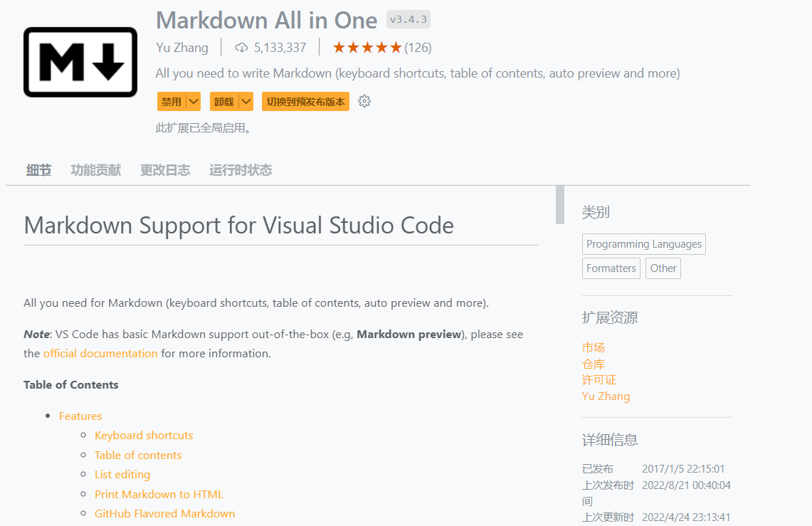The width and height of the screenshot is (812, 526).
Task: Click the download count cloud icon
Action: tap(241, 48)
